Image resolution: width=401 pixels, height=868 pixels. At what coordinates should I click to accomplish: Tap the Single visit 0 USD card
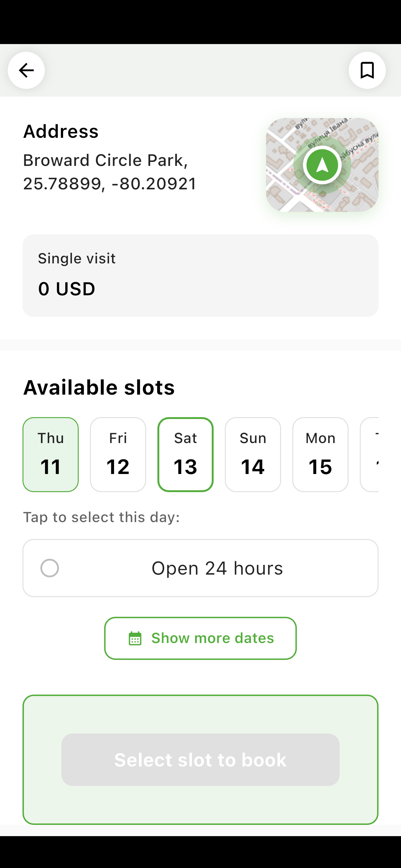pos(200,276)
